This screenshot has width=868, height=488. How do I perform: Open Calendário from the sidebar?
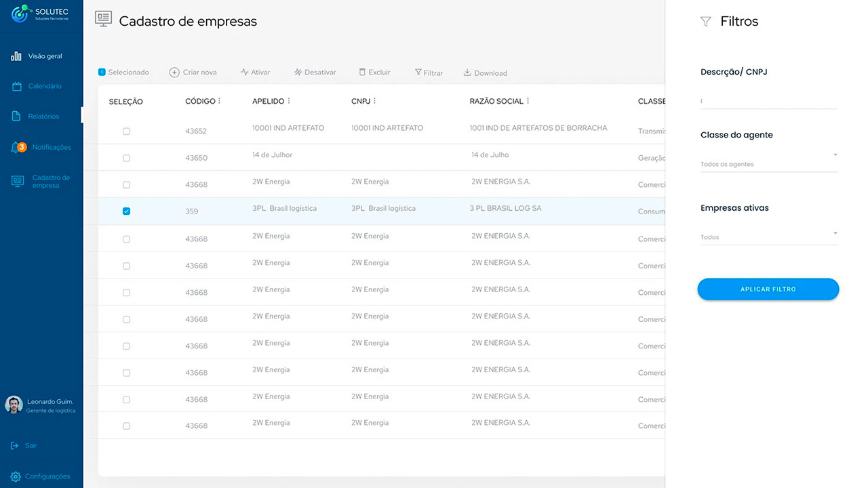[x=44, y=86]
